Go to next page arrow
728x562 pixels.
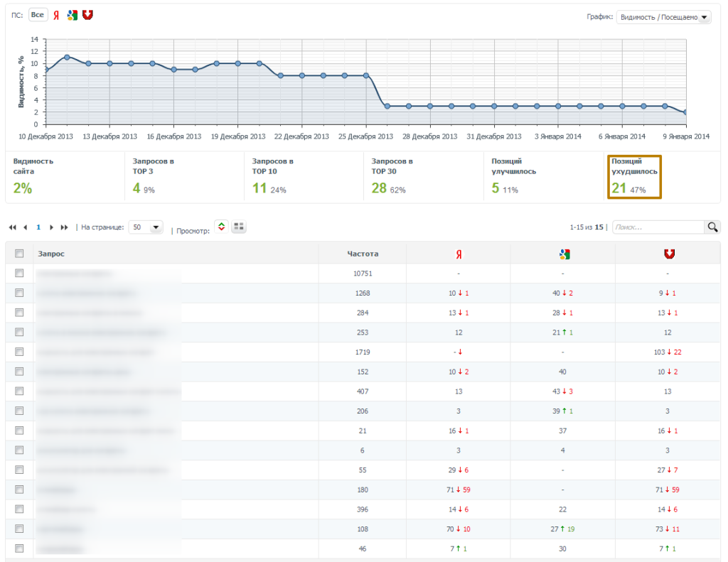tap(51, 227)
